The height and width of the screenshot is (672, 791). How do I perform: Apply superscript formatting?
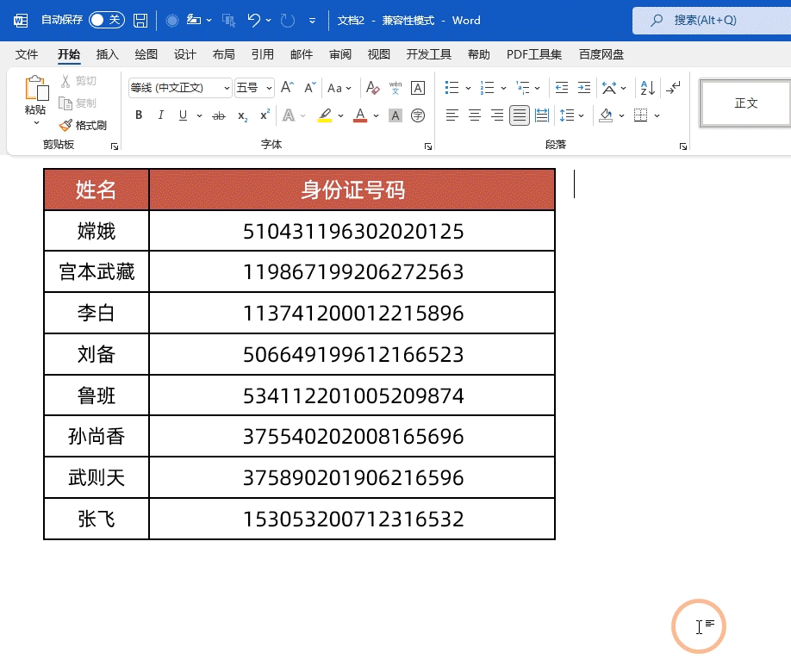point(263,115)
